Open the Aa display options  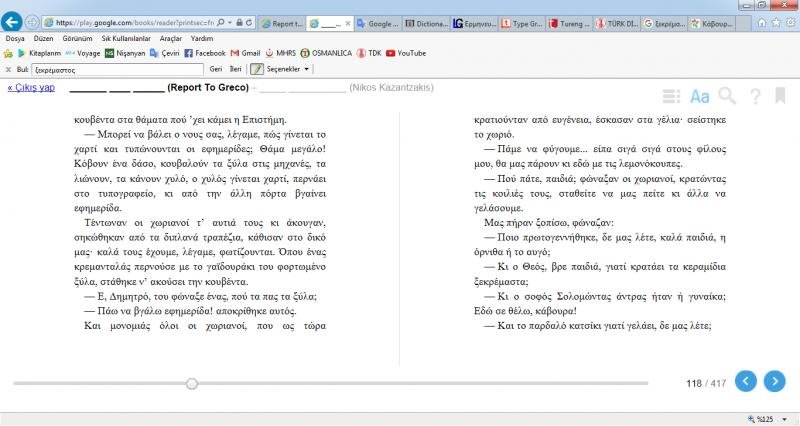coord(699,96)
